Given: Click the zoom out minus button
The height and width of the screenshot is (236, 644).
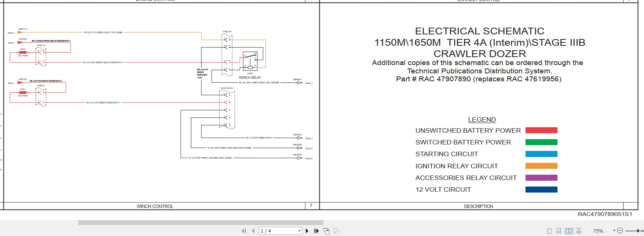Looking at the screenshot, I should click(620, 231).
